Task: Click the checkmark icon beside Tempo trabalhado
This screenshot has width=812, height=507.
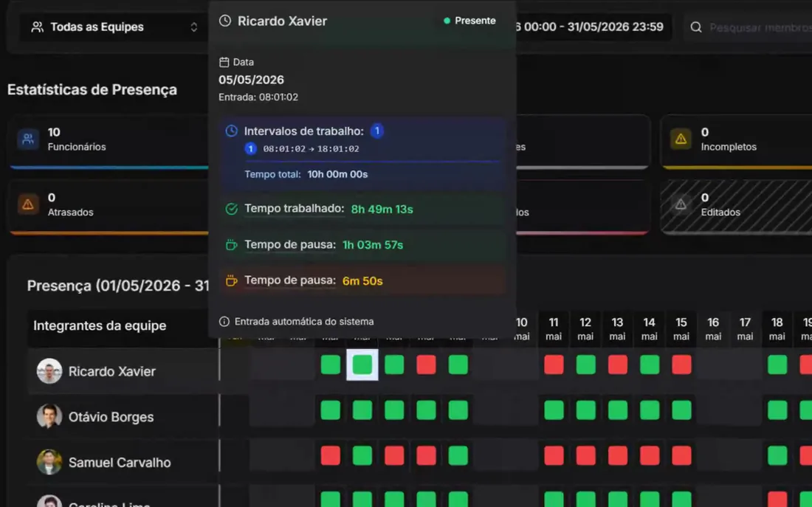Action: coord(232,209)
